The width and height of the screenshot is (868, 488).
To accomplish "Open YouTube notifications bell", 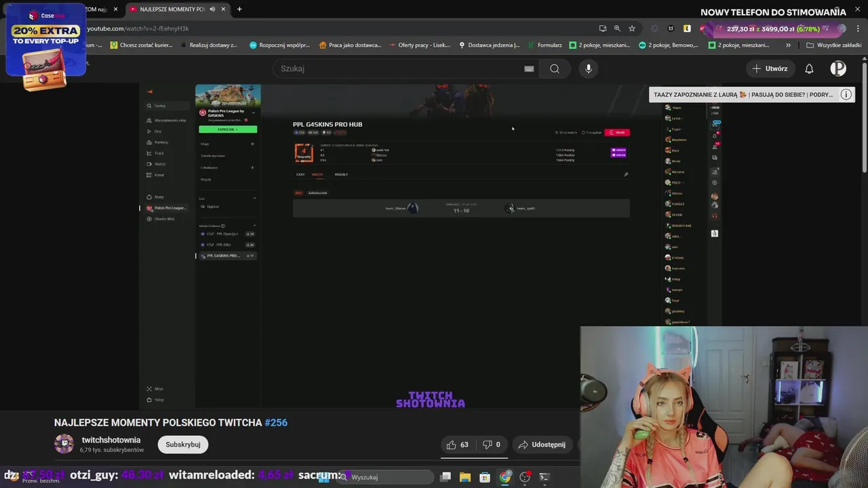I will tap(809, 68).
